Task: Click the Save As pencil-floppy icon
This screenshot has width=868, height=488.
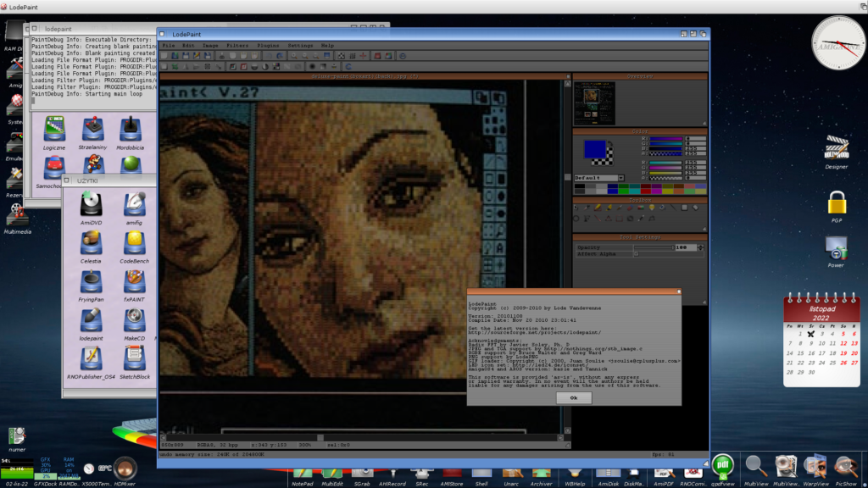Action: click(x=197, y=56)
